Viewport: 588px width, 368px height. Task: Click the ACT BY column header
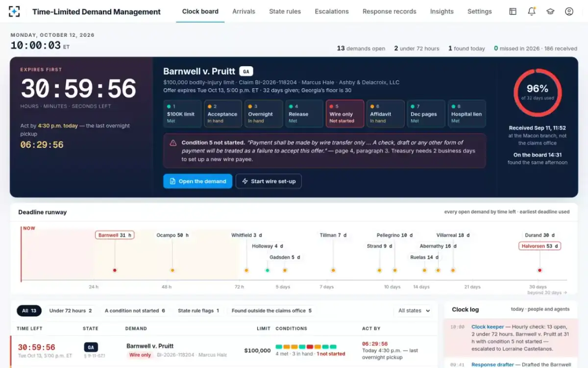371,328
